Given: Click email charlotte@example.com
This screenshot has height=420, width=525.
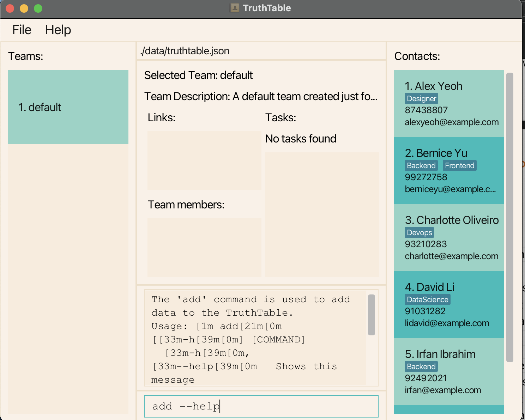Looking at the screenshot, I should pos(452,256).
